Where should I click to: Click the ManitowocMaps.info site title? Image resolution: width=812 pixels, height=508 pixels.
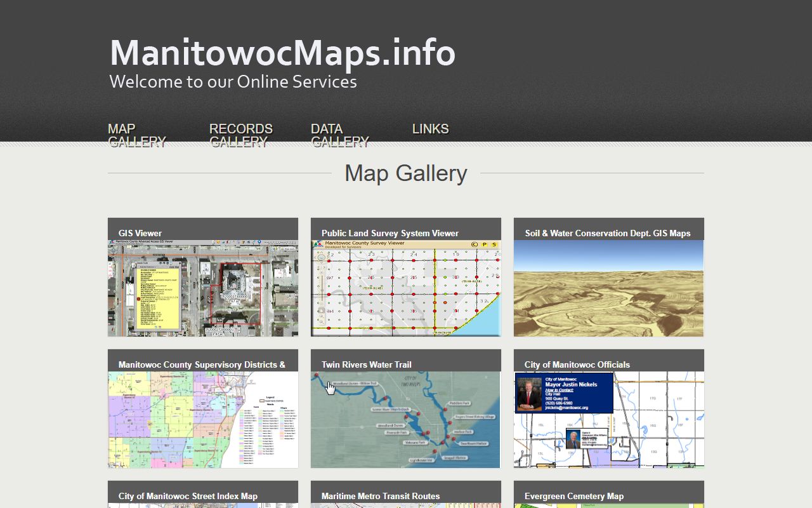tap(282, 52)
